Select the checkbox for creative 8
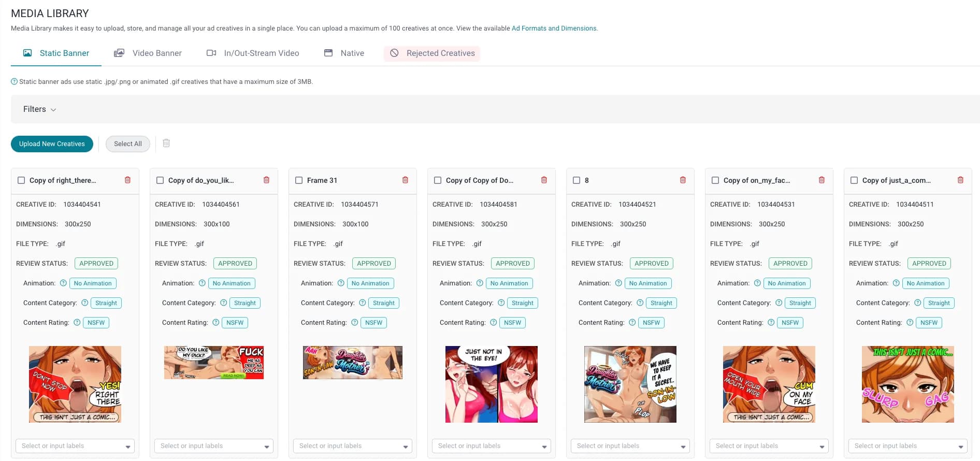The height and width of the screenshot is (461, 980). (577, 180)
